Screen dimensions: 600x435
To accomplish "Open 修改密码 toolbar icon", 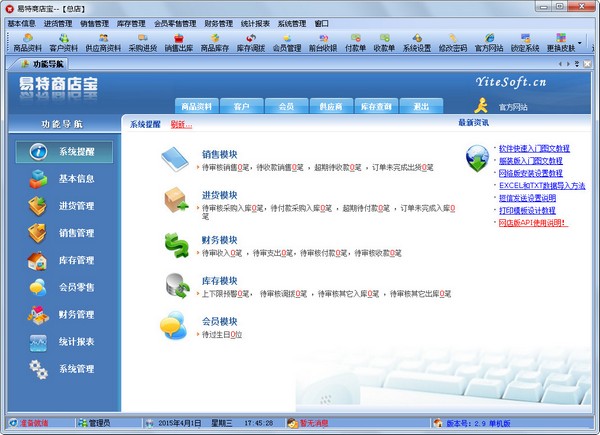I will [453, 43].
